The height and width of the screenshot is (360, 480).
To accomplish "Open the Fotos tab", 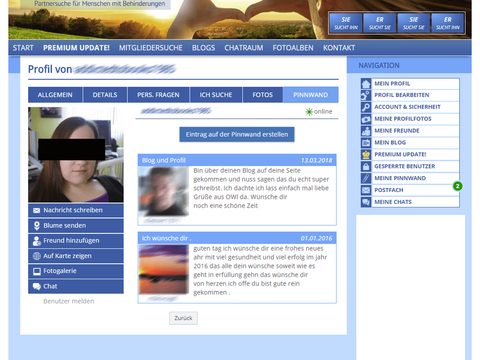I will coord(263,95).
